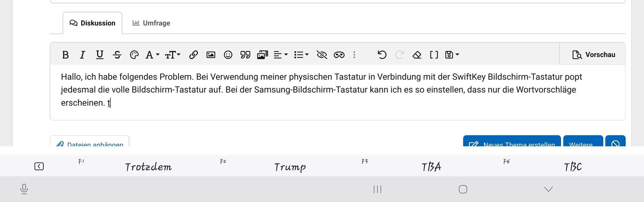Insert an image into the post

(x=211, y=55)
